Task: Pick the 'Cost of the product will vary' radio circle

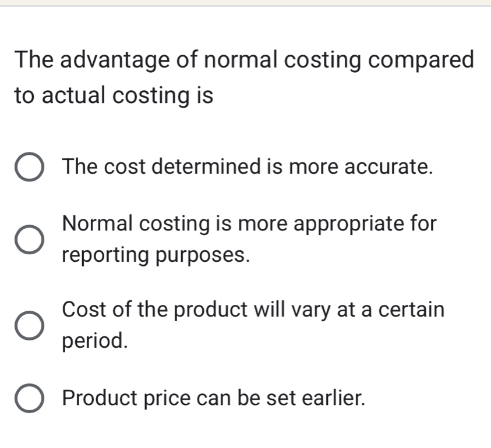Action: point(28,325)
